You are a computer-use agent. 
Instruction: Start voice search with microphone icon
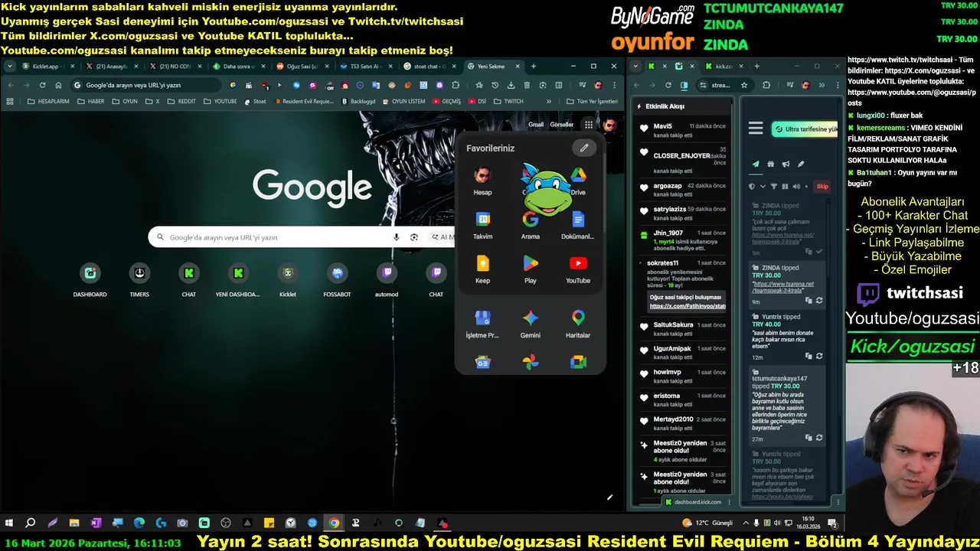(396, 237)
